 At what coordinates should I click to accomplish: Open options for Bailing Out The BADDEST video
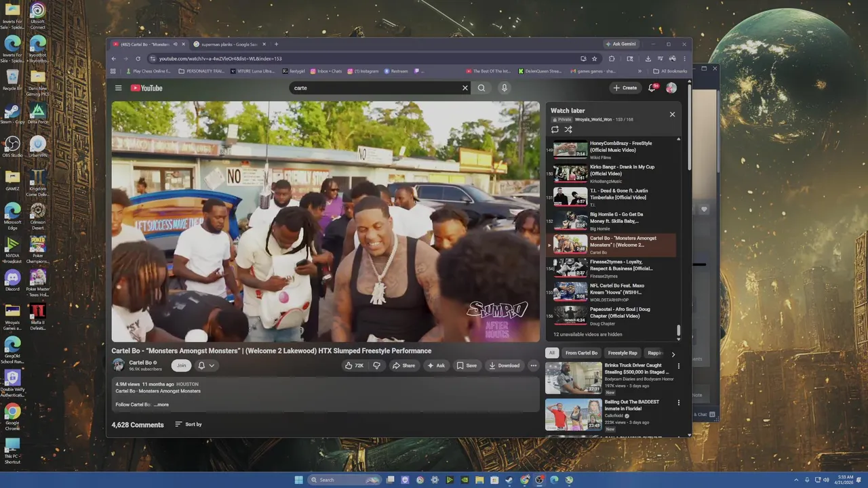point(678,403)
